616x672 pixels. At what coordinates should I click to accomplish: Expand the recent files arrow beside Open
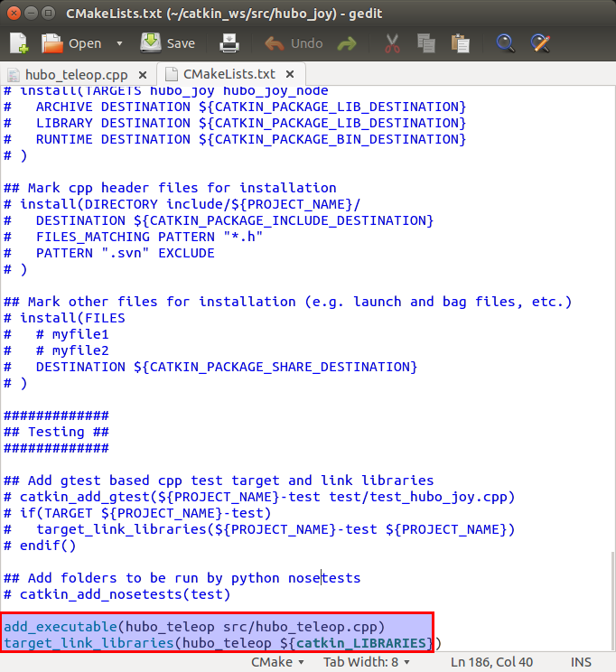coord(119,43)
